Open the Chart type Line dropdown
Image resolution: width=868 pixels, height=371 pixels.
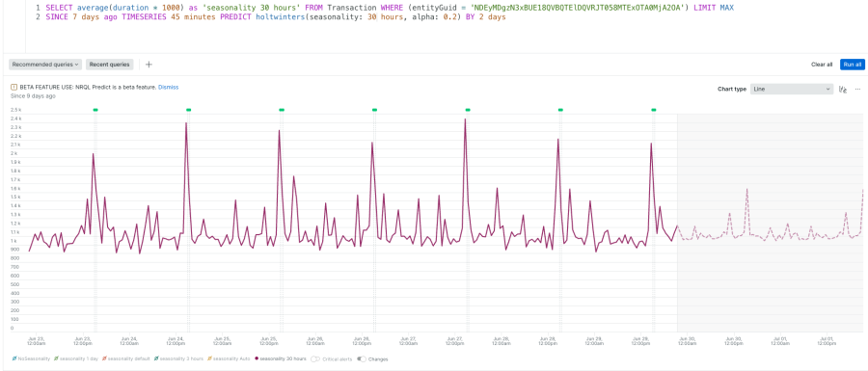792,89
